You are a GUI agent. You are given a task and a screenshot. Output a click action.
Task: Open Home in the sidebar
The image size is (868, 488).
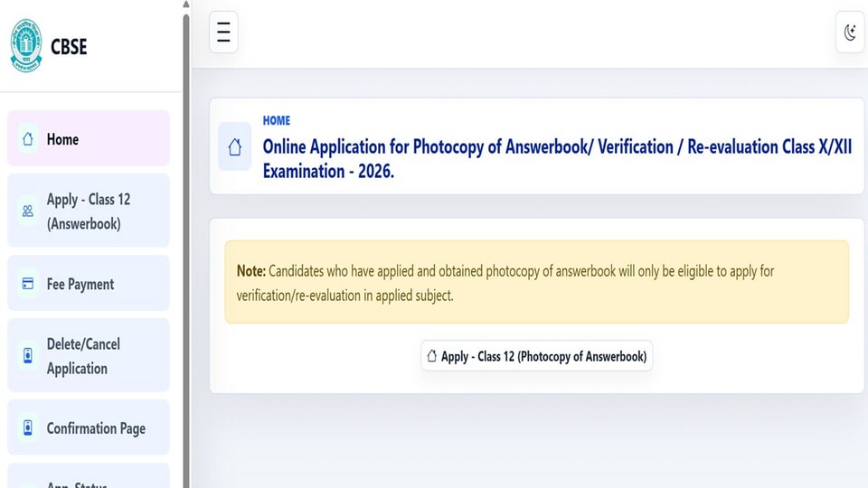click(89, 138)
